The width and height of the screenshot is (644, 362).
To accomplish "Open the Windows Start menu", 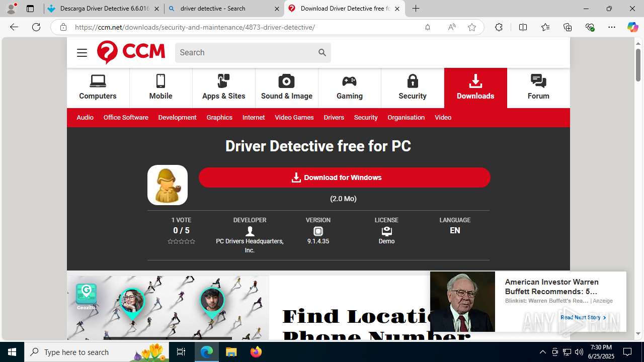I will click(x=12, y=352).
